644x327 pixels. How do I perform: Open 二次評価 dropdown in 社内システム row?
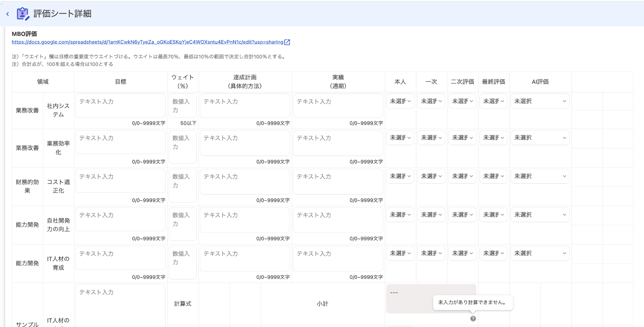pos(462,101)
